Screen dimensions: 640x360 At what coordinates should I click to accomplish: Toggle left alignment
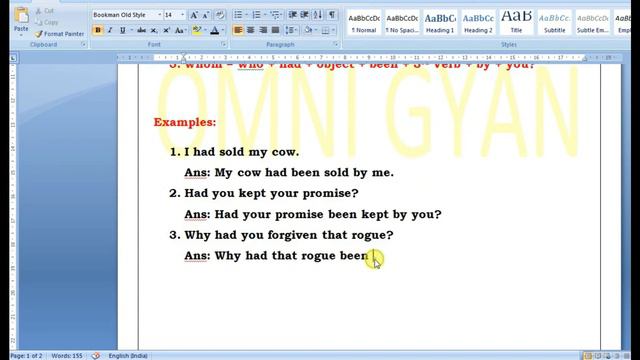click(238, 30)
